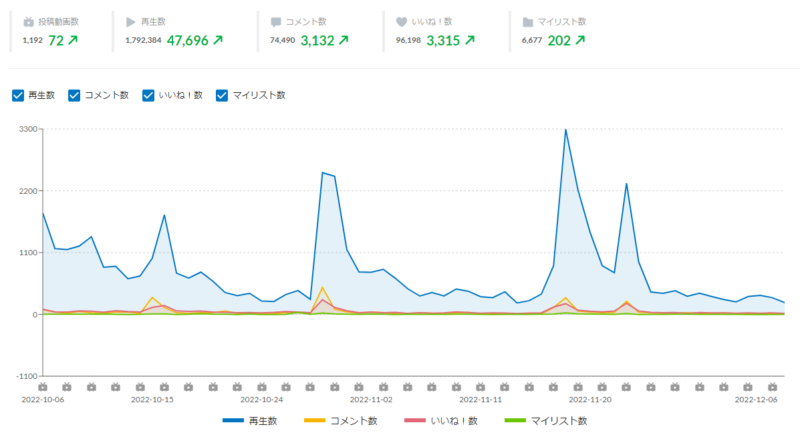Click the 1,192 total videos figure

point(33,40)
